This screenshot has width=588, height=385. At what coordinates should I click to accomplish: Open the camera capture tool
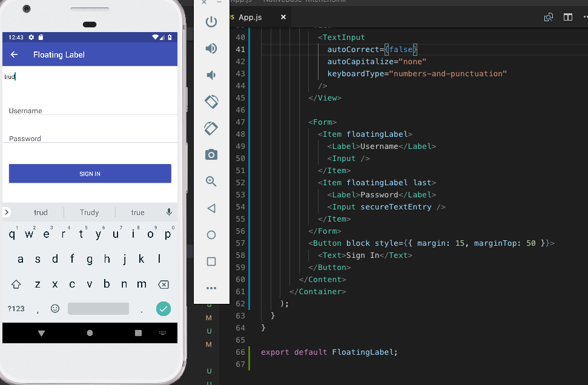(211, 154)
